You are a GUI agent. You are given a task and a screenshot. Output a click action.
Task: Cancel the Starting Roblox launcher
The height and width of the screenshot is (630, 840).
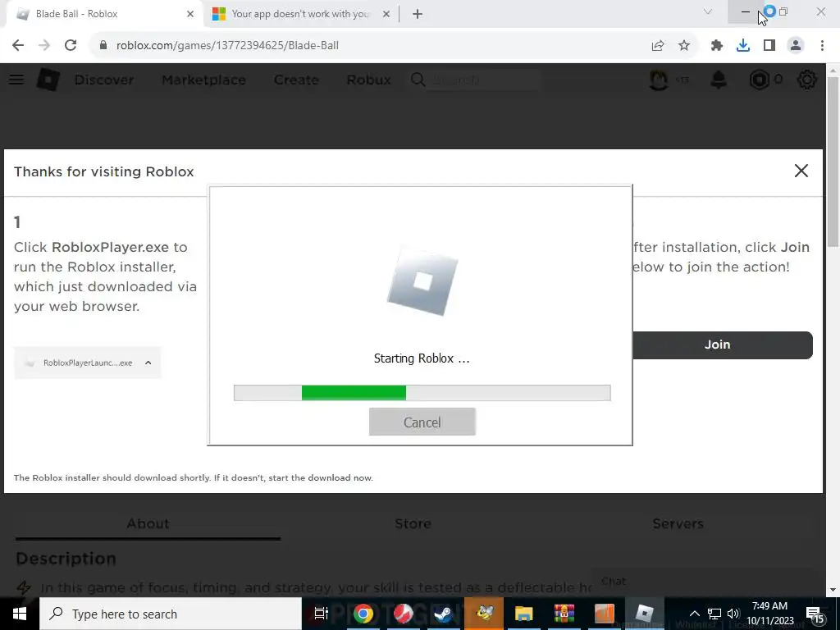point(422,422)
